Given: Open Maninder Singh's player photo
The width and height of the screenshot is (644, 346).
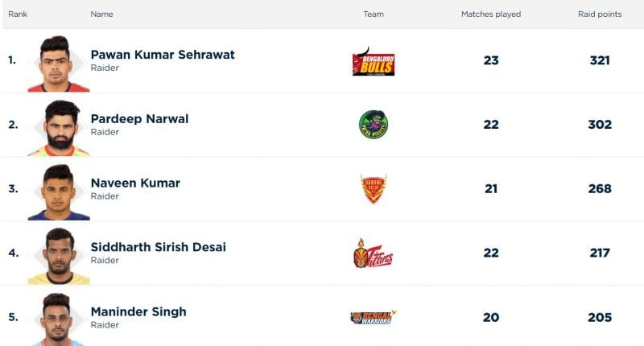Looking at the screenshot, I should [x=58, y=319].
